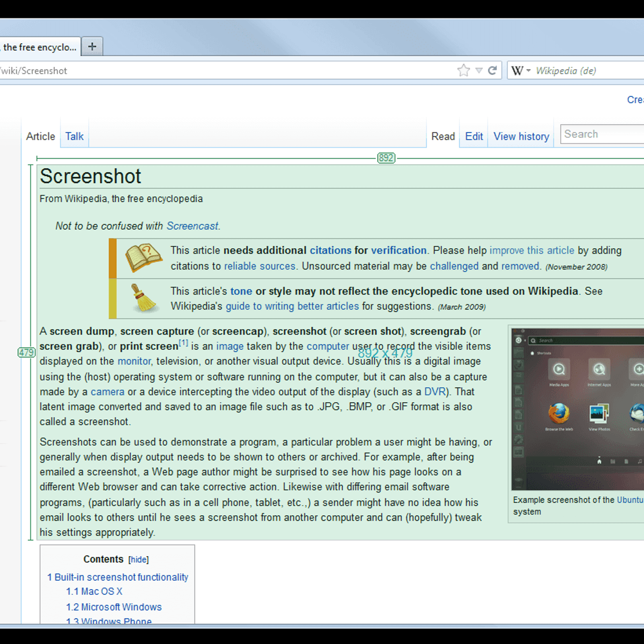Follow the removed link

coord(520,266)
